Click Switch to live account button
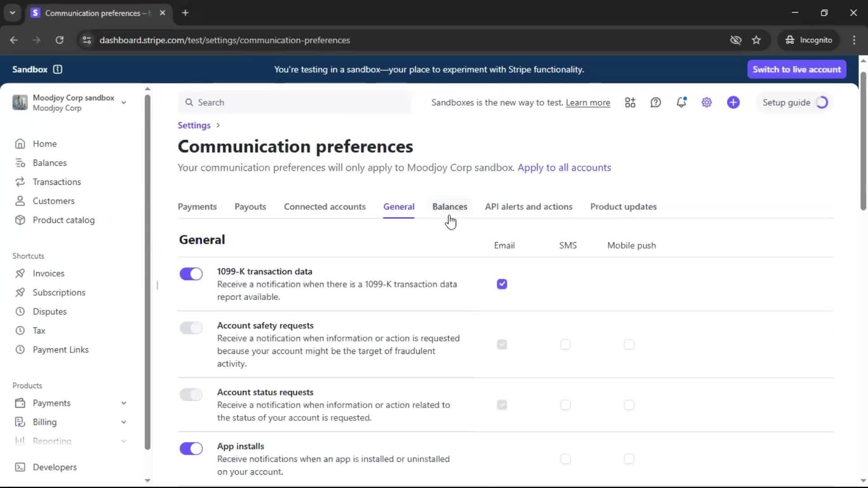This screenshot has height=488, width=868. pos(797,69)
